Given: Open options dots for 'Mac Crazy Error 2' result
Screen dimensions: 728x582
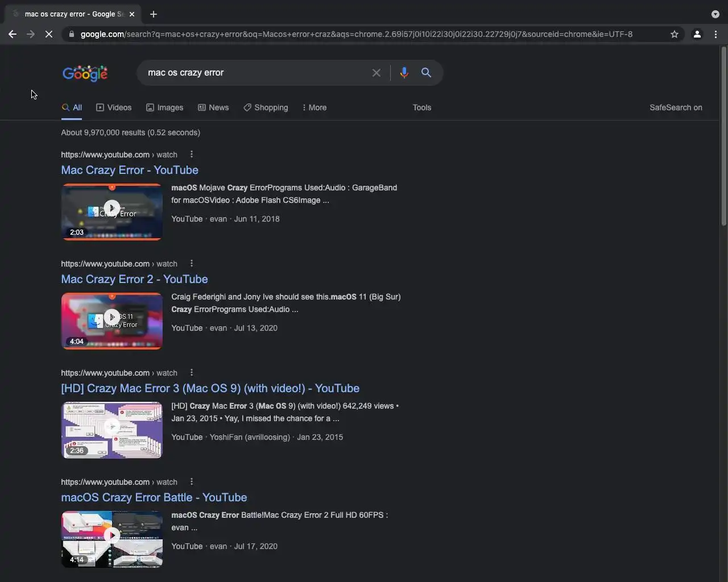Looking at the screenshot, I should click(192, 263).
